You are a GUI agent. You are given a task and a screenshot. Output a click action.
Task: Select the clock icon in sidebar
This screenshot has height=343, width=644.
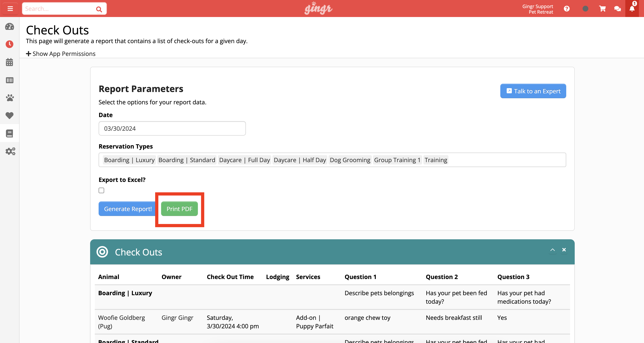point(10,44)
